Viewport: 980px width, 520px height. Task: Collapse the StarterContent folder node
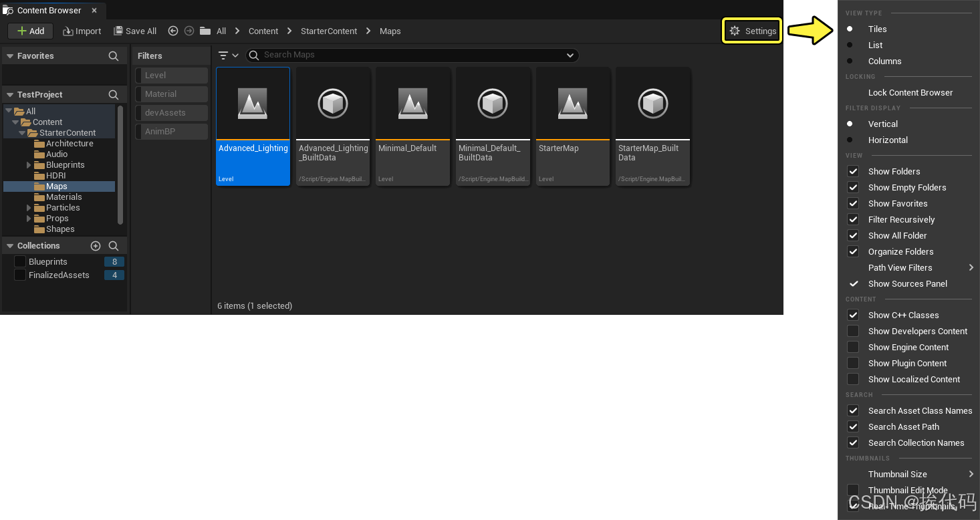22,133
